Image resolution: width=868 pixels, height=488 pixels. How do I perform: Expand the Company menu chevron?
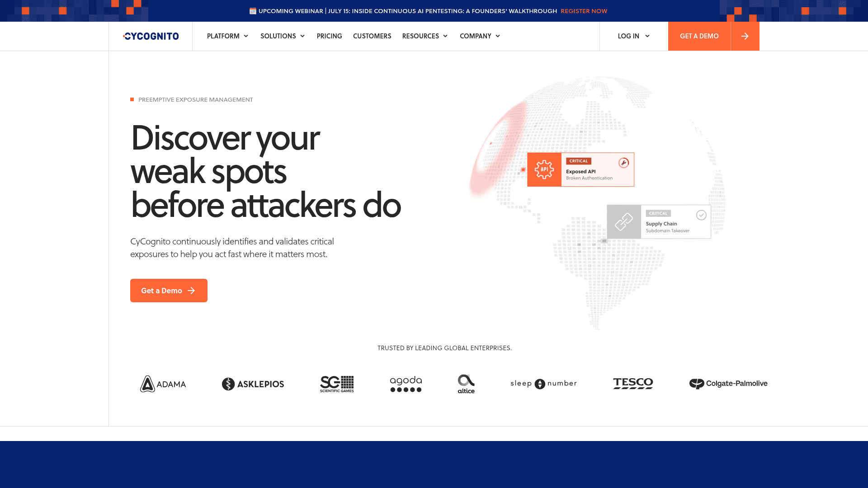point(498,36)
